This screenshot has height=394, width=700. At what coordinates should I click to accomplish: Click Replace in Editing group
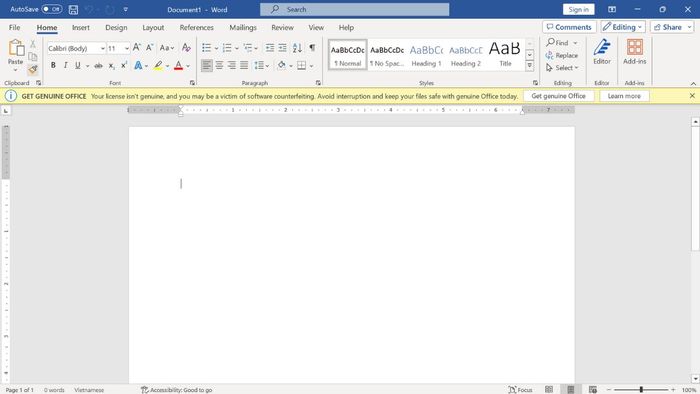click(x=562, y=55)
